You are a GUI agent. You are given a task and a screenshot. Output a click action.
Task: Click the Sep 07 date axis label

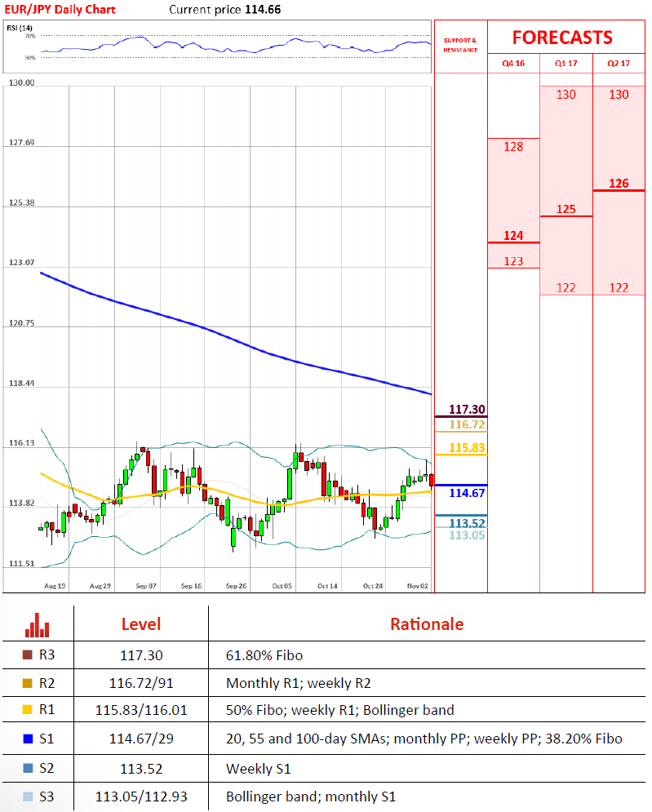point(146,586)
